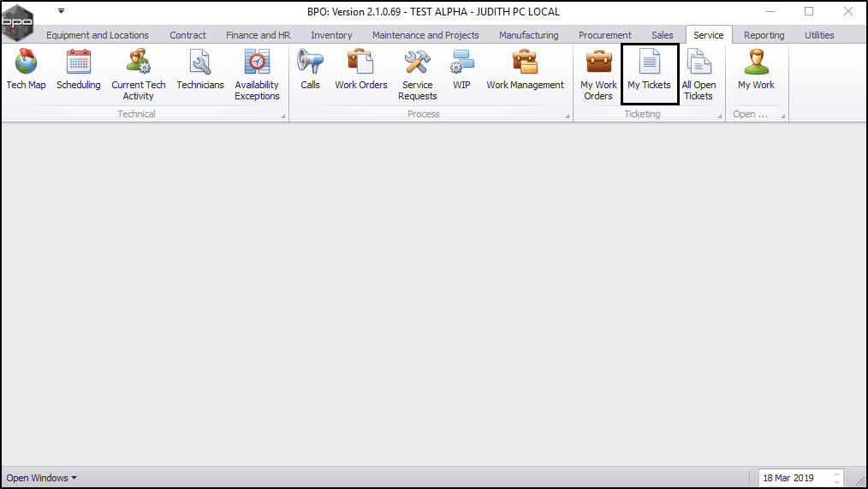Expand the Technical group launcher
The image size is (868, 489).
pyautogui.click(x=282, y=116)
